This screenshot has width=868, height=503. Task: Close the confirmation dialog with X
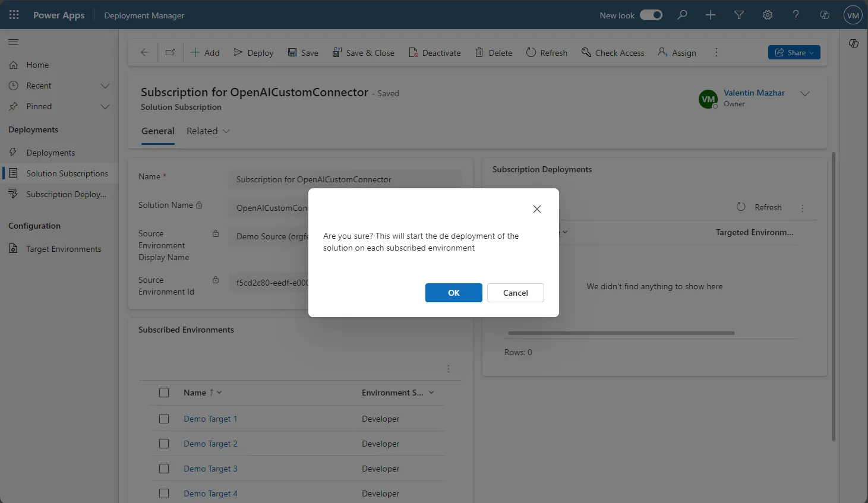pyautogui.click(x=537, y=209)
